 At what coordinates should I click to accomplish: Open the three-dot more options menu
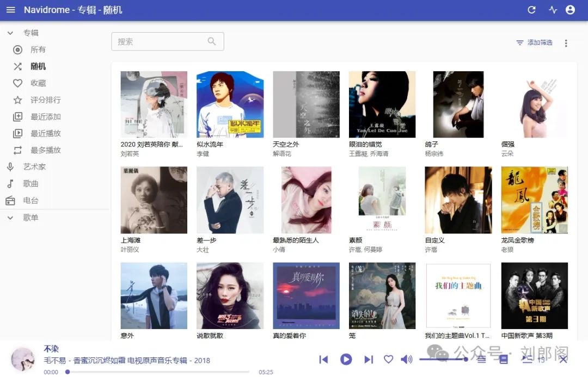[x=566, y=43]
